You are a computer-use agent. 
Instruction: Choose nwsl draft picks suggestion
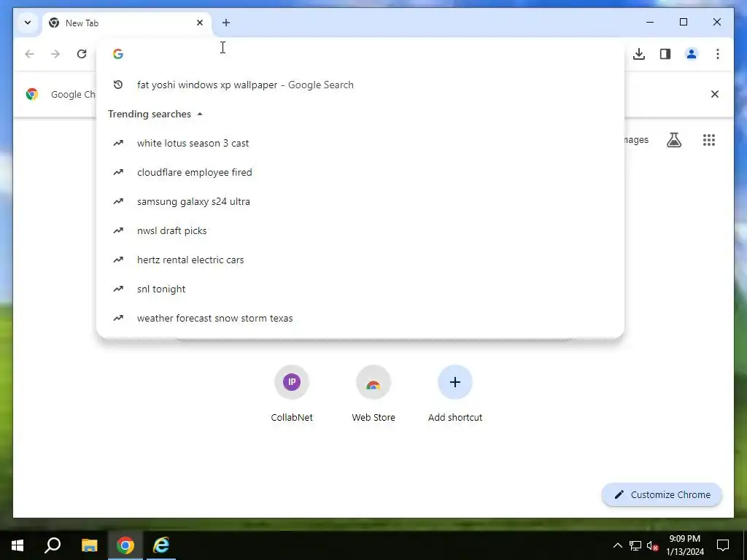point(360,230)
